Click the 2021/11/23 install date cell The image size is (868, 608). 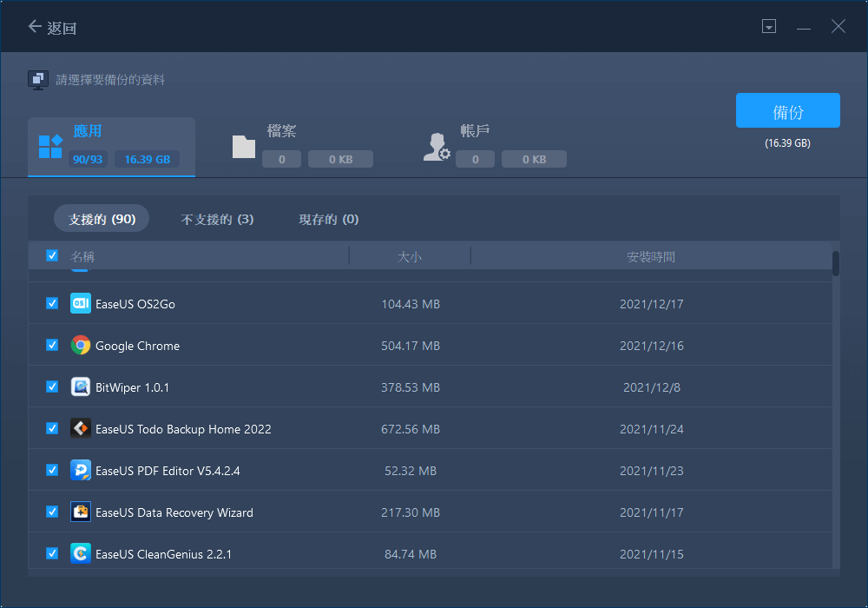652,471
